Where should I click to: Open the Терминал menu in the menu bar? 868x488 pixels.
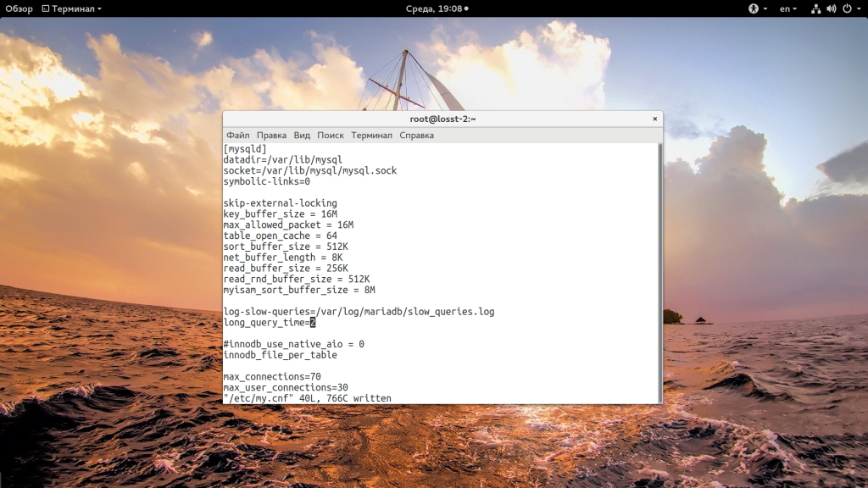(x=371, y=136)
